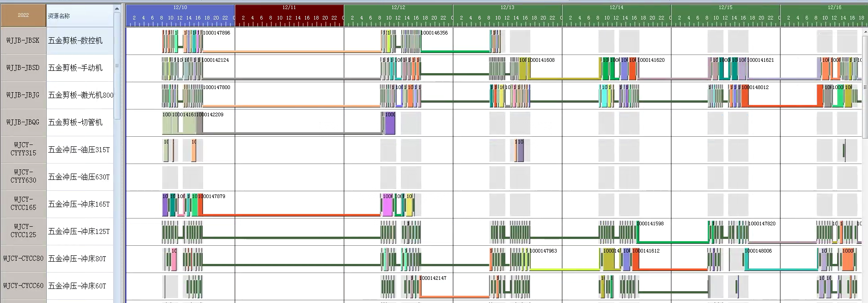Select resource code WJCY-CYCC80
Viewport: 868px width, 303px height.
pyautogui.click(x=23, y=258)
